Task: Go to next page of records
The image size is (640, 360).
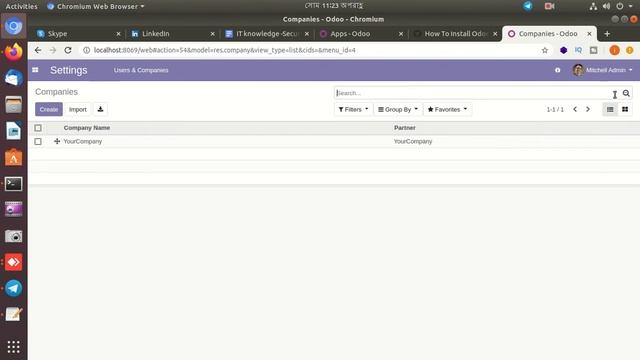Action: 588,109
